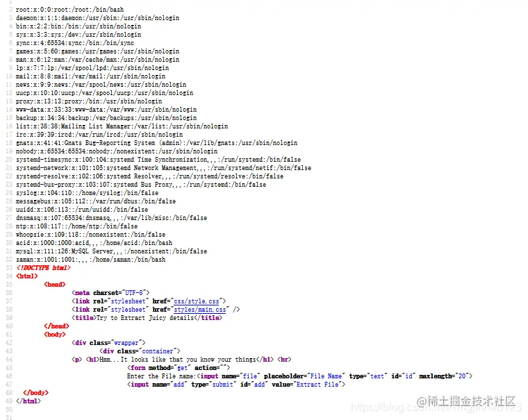Select the opening head tag
This screenshot has width=528, height=420.
(x=55, y=285)
